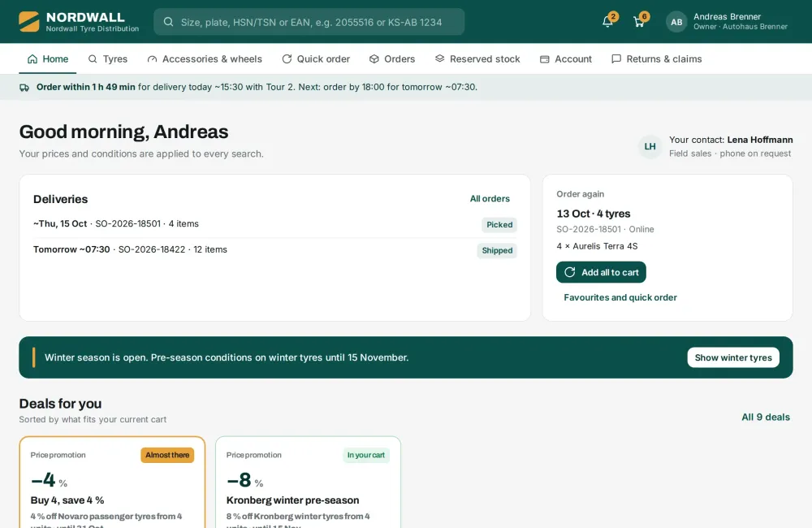This screenshot has height=528, width=812.
Task: Click Add all to cart button
Action: (x=601, y=272)
